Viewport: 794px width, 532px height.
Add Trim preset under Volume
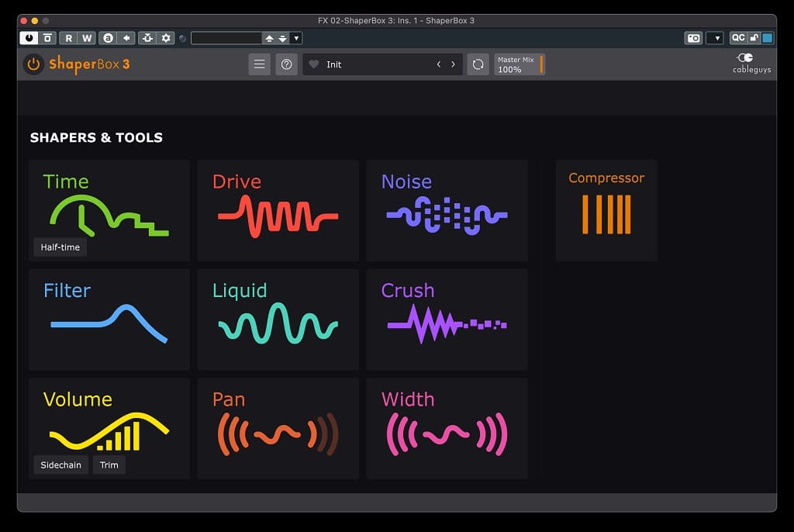(109, 465)
